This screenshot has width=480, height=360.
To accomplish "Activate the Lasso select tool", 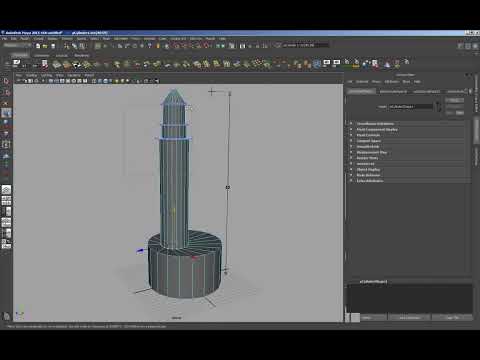I will pos(6,92).
